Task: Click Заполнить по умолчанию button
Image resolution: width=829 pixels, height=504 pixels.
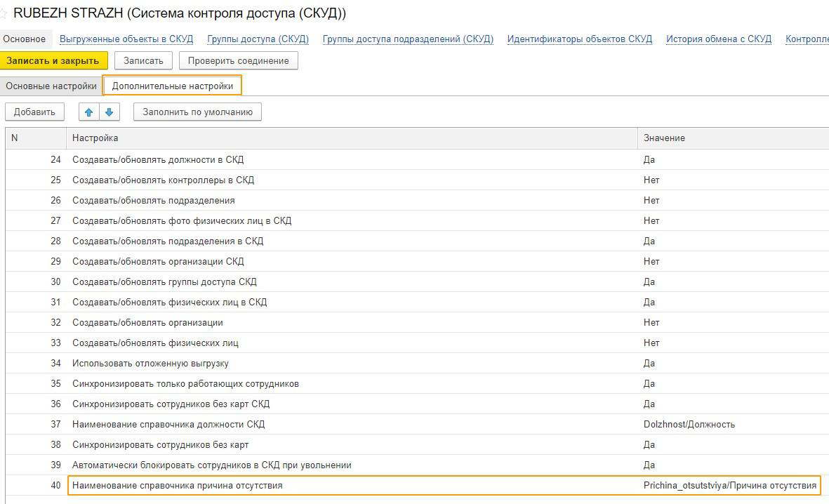Action: [x=197, y=112]
